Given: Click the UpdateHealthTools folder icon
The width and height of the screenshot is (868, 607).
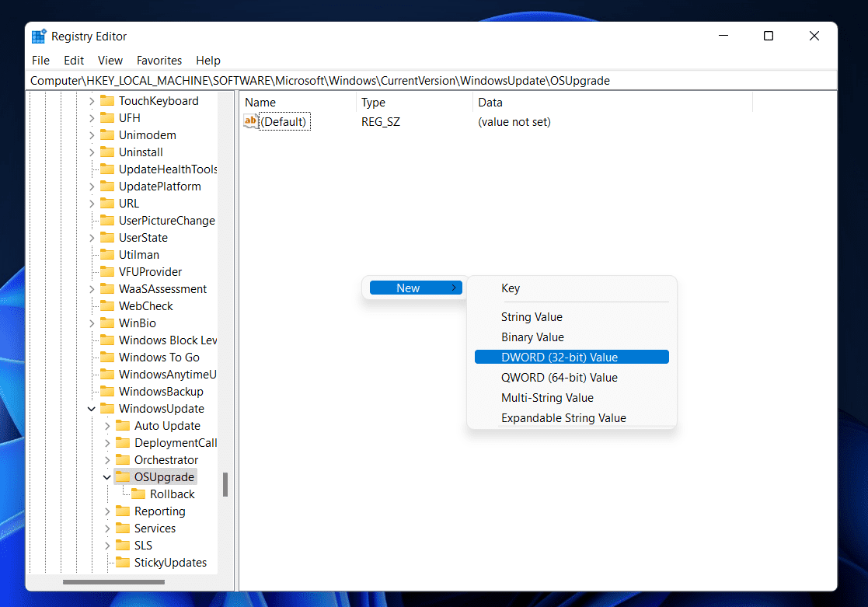Looking at the screenshot, I should click(107, 169).
